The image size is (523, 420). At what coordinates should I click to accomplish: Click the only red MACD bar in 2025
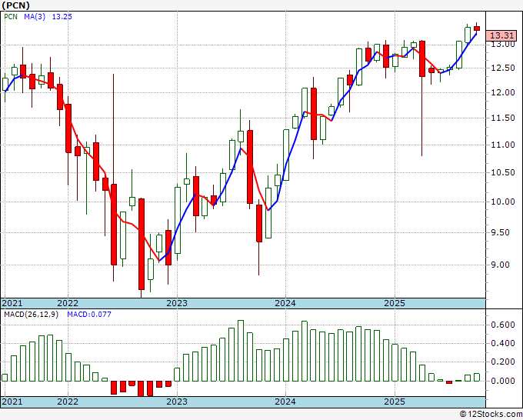449,382
